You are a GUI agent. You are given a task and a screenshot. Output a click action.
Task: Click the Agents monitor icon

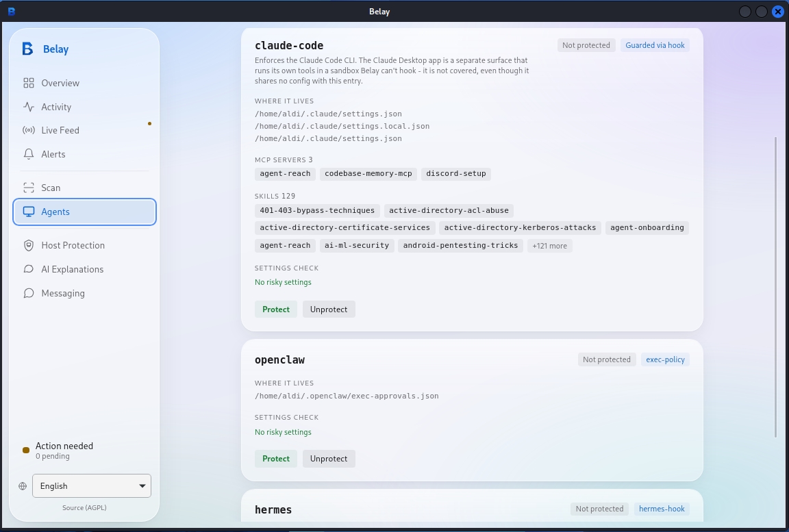pos(29,212)
